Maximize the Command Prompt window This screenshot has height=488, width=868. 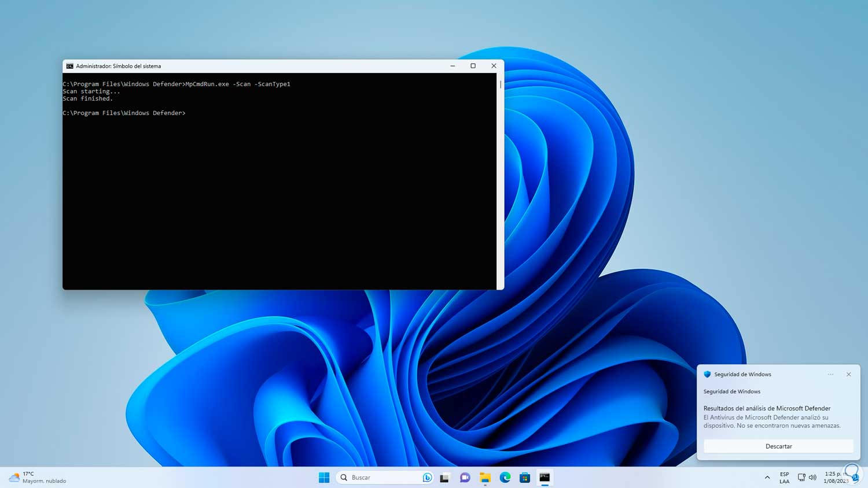click(x=473, y=66)
